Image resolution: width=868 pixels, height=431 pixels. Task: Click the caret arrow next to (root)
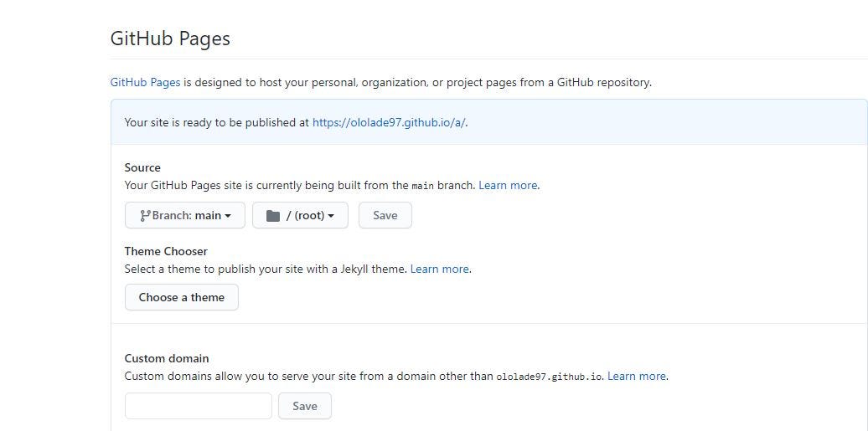tap(331, 216)
